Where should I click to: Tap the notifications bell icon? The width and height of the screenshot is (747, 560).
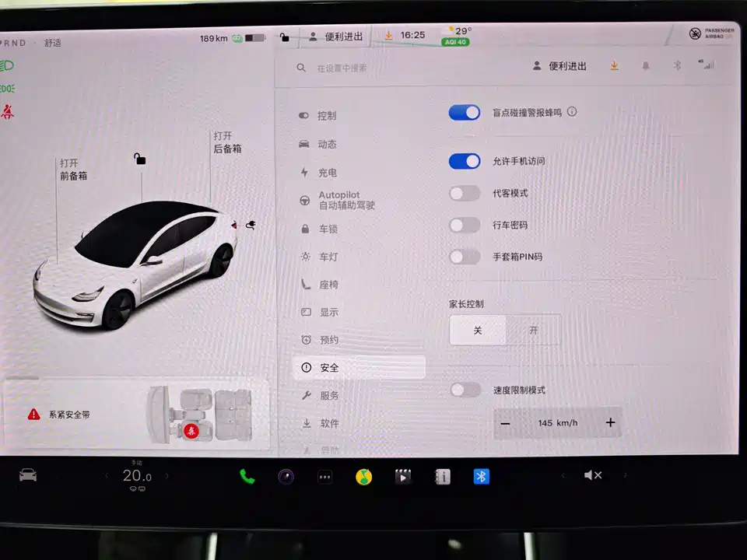click(x=645, y=65)
